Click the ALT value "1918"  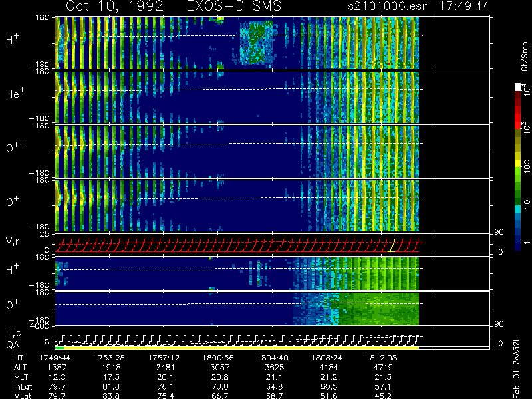coord(111,368)
